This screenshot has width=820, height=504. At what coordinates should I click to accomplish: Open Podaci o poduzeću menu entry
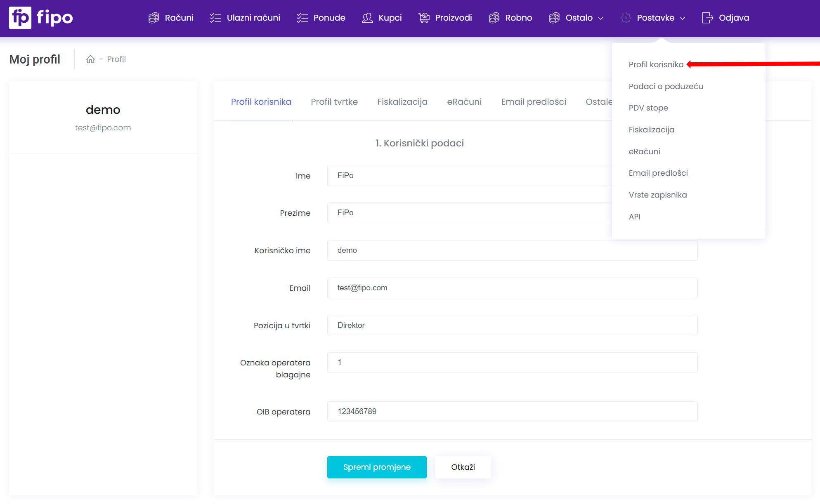(x=666, y=86)
